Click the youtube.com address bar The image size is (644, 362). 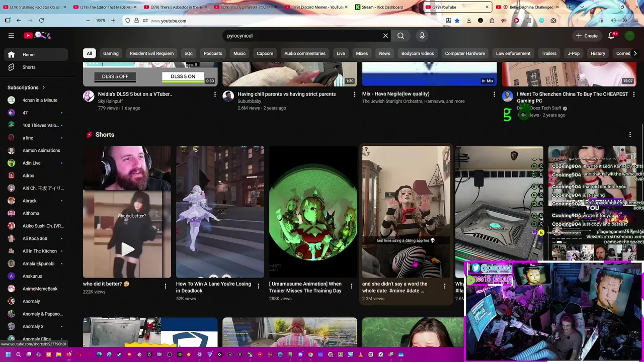click(292, 21)
